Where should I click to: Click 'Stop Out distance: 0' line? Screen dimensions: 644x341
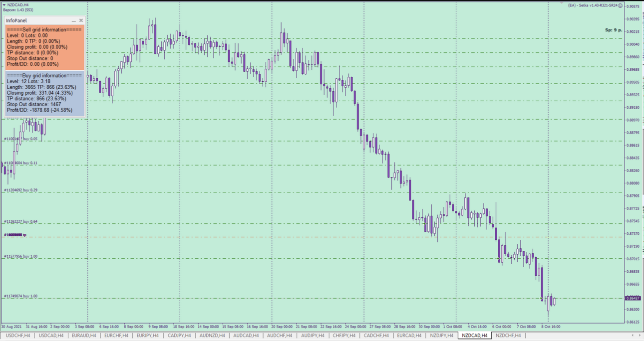click(30, 58)
